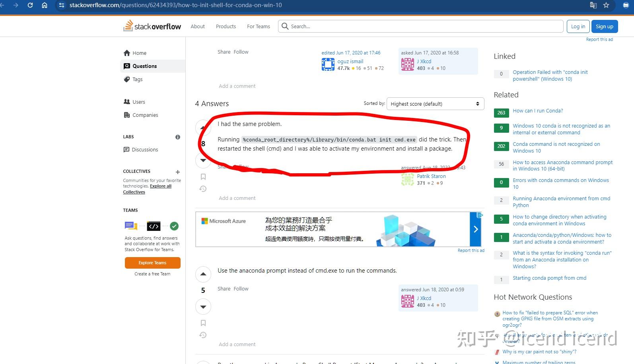Click Add a comment under answer scored 5
Viewport: 634px width, 364px height.
237,344
